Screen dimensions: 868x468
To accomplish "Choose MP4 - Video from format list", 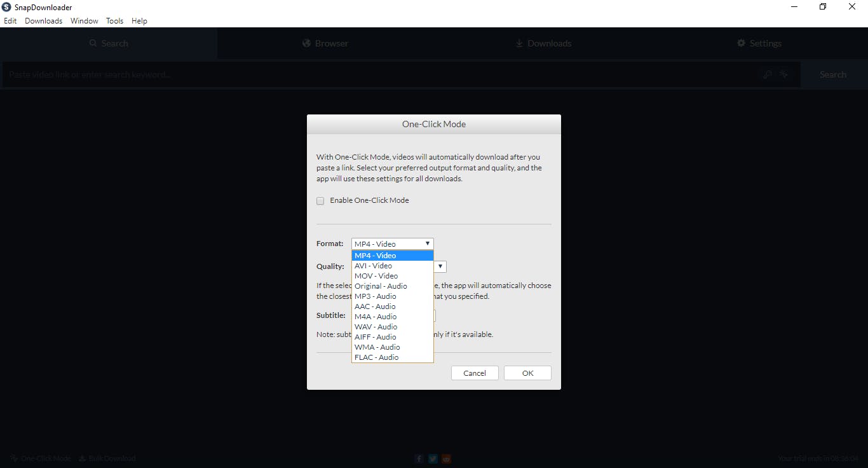I will click(x=393, y=256).
